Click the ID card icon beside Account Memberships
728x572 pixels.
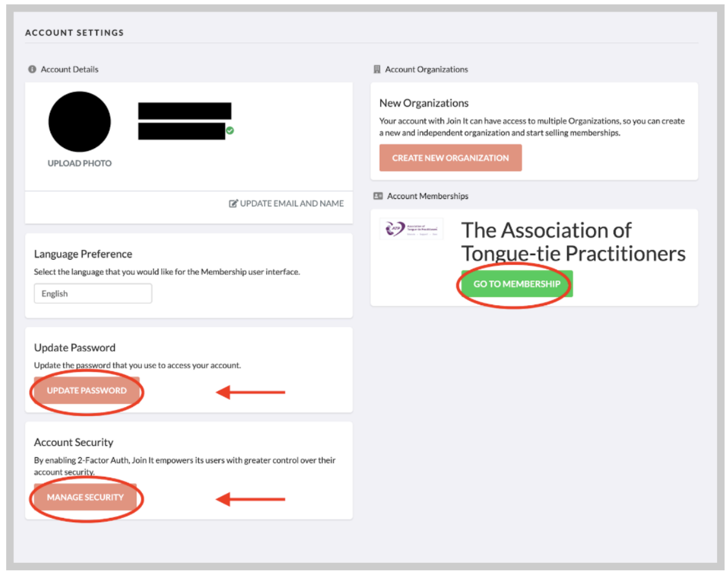click(x=378, y=196)
